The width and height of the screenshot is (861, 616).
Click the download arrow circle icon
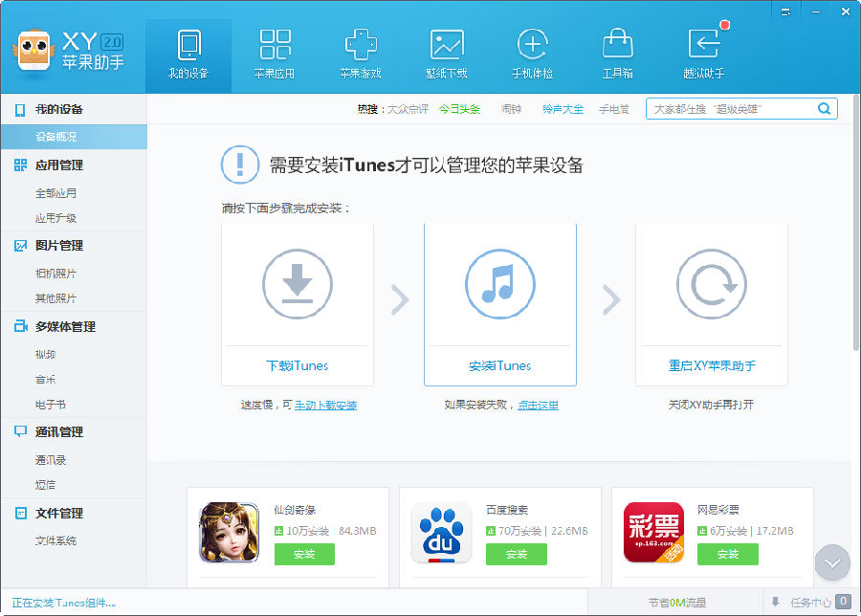[298, 284]
